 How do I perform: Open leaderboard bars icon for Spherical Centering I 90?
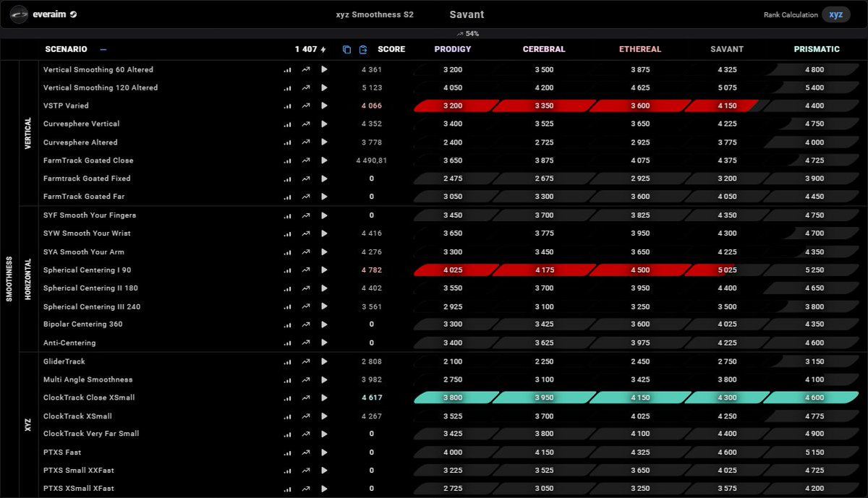287,270
